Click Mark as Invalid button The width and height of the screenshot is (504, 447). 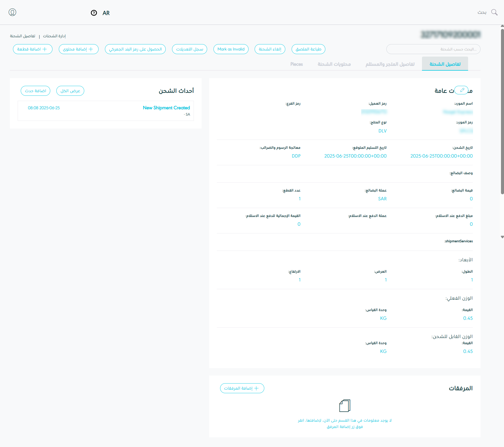coord(231,49)
